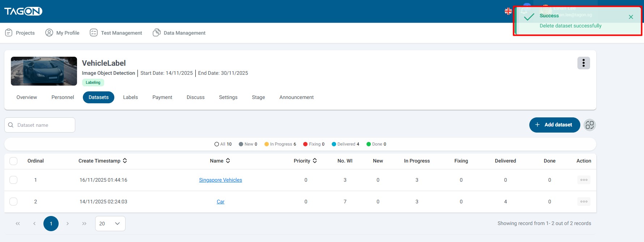Open the VehicleLabel three-dot options menu

click(583, 63)
